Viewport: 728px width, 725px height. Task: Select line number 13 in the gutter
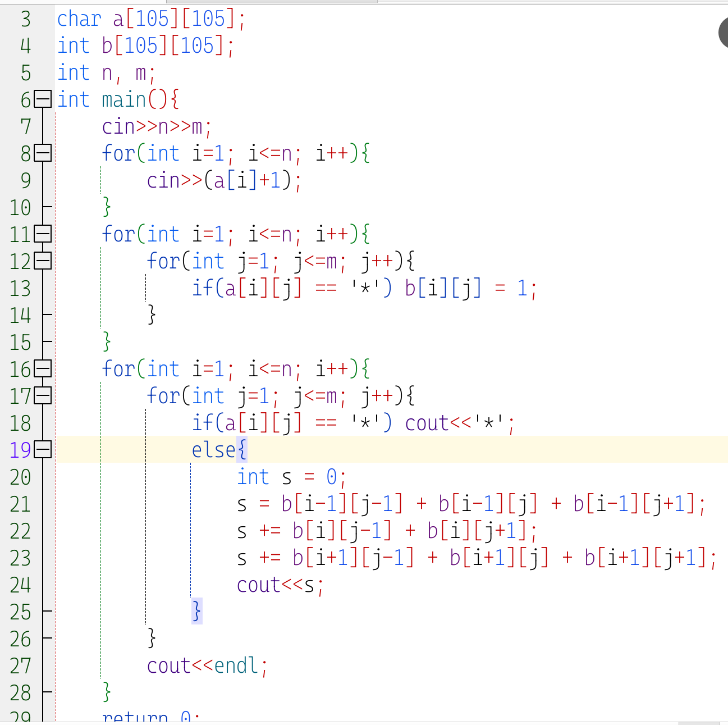[x=20, y=289]
